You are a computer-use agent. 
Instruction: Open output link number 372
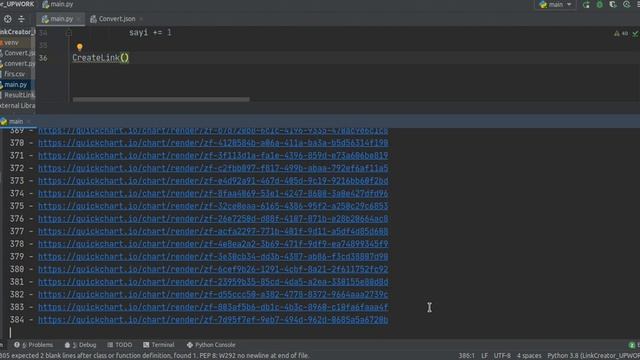tap(213, 168)
